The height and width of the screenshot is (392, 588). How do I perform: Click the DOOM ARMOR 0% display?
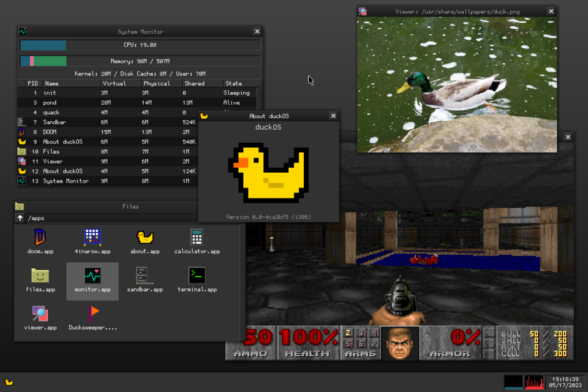click(x=450, y=343)
